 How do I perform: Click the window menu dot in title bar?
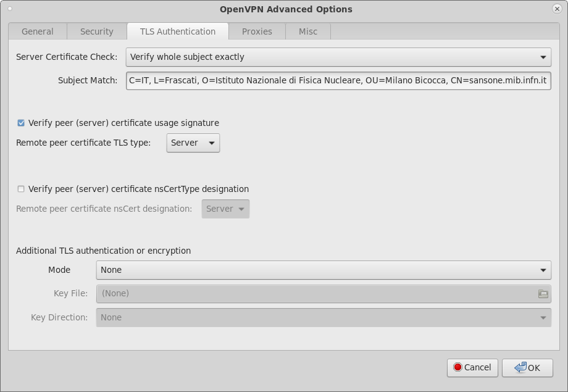point(10,9)
